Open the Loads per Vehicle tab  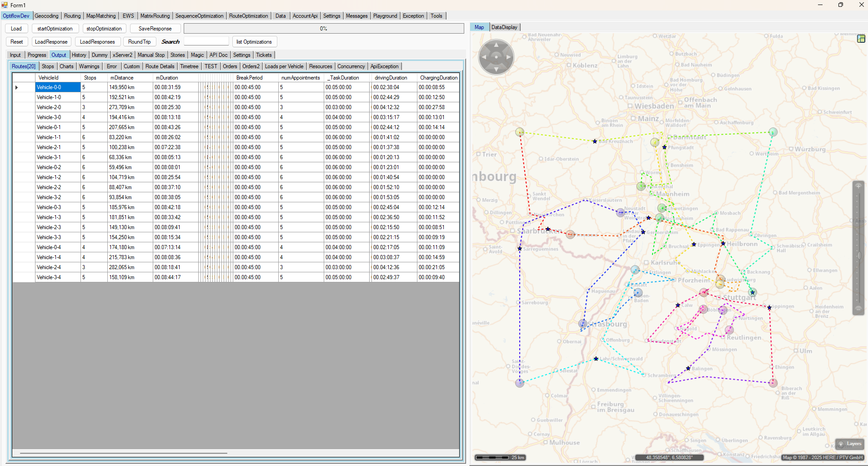click(284, 66)
